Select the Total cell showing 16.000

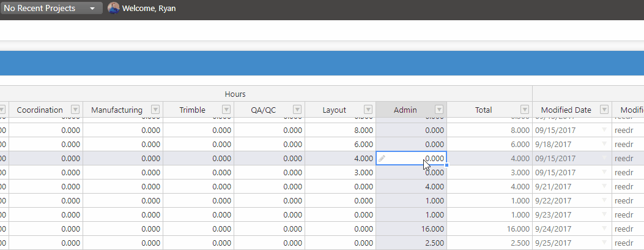pyautogui.click(x=489, y=228)
